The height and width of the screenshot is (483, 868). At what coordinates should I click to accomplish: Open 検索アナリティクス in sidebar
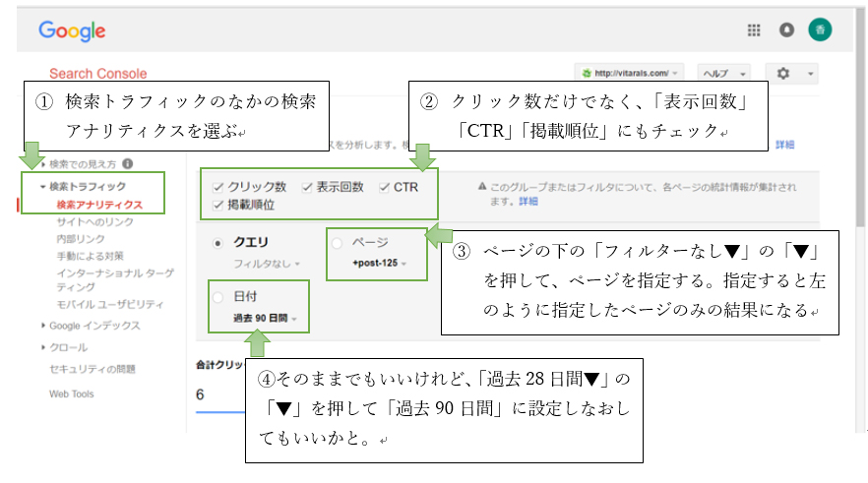click(x=99, y=205)
